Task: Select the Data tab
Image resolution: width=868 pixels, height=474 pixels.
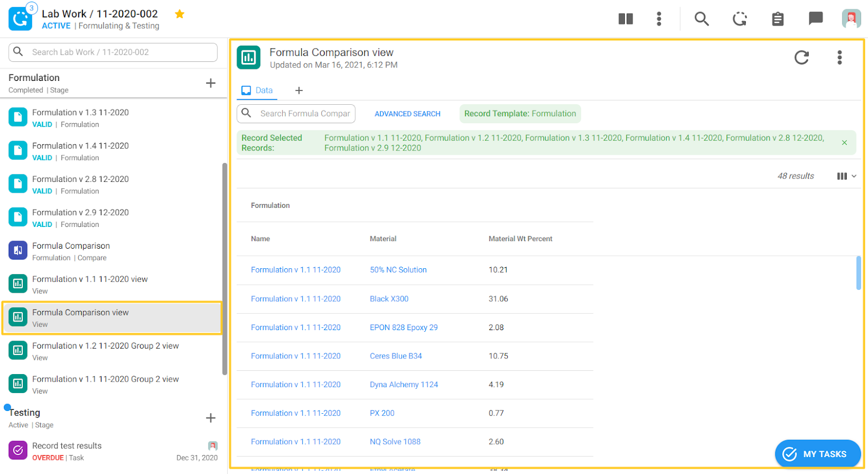Action: [x=257, y=91]
